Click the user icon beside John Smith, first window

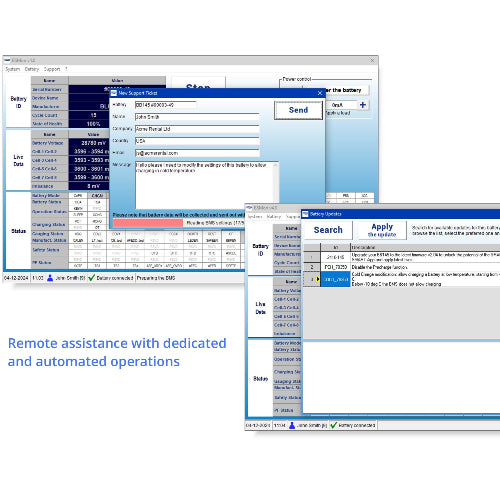[50, 278]
